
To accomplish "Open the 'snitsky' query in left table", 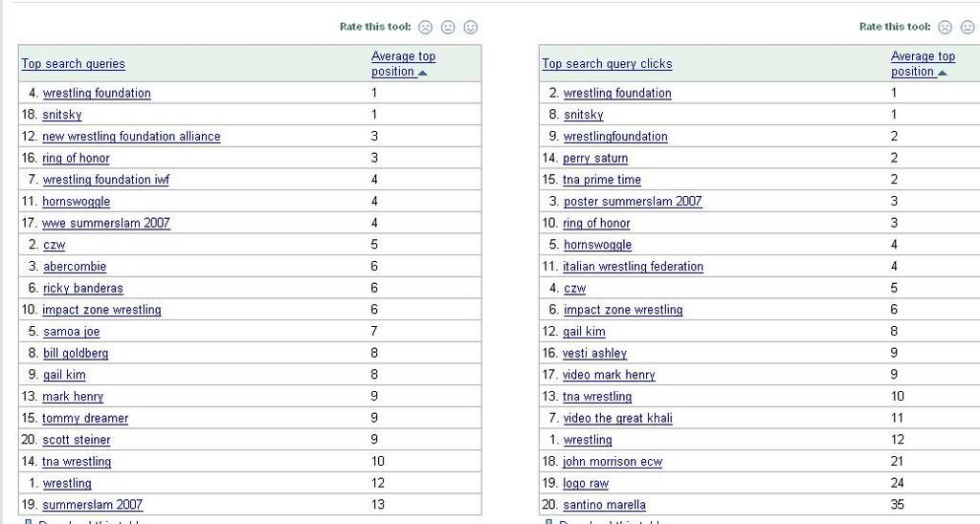I will point(62,115).
